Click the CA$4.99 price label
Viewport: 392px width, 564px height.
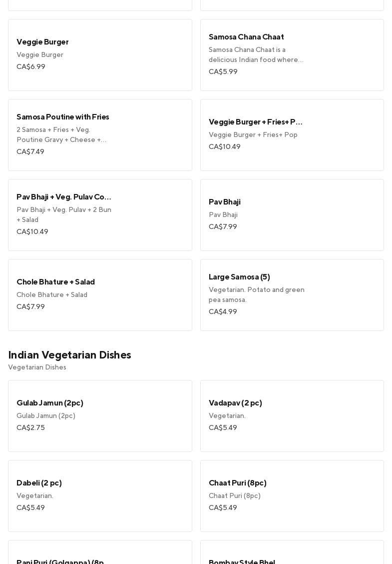point(223,312)
